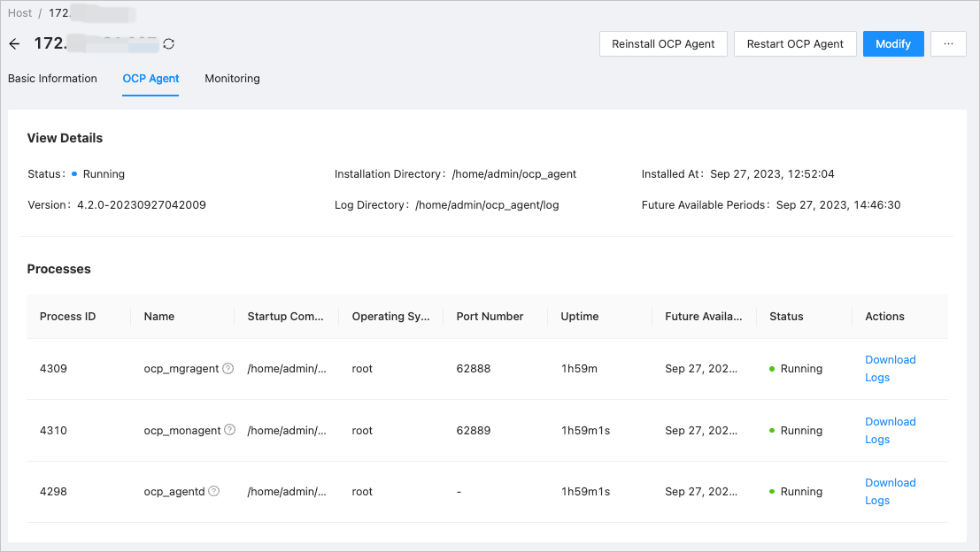Click help icon next to ocp_monagent

point(229,431)
